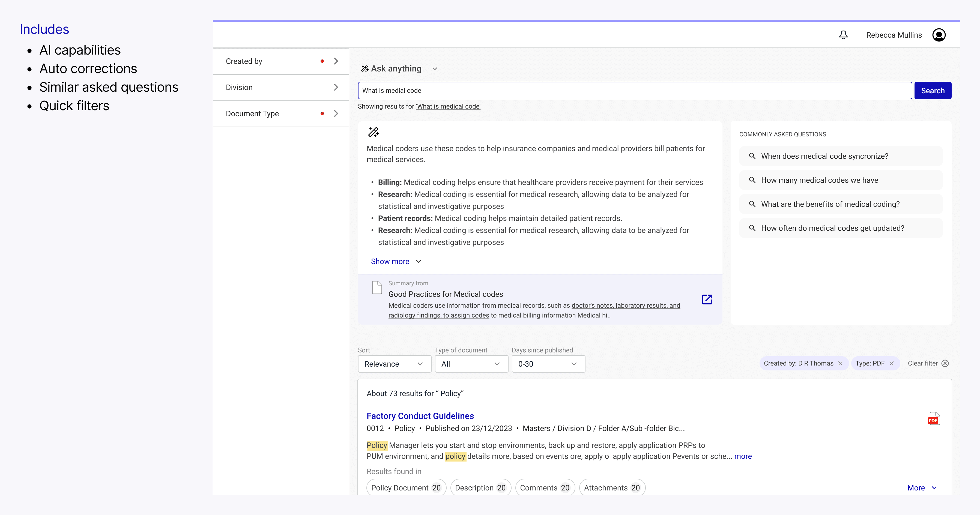Expand the Division filter panel

336,88
